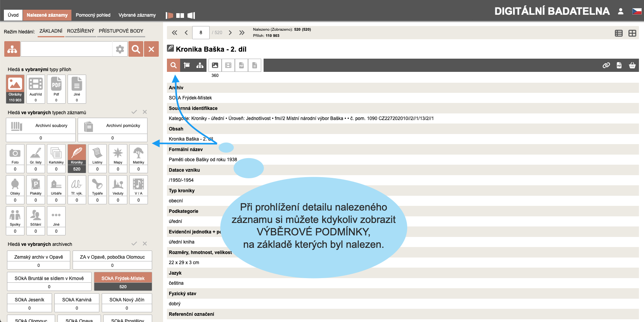Screen dimensions: 644x322
Task: Toggle Pdf attachment type filter
Action: pyautogui.click(x=56, y=89)
